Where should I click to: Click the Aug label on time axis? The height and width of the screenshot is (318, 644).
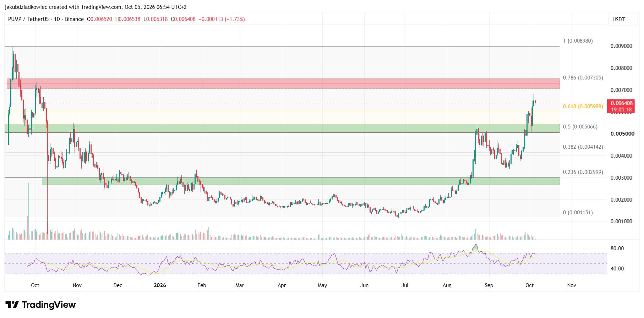447,285
